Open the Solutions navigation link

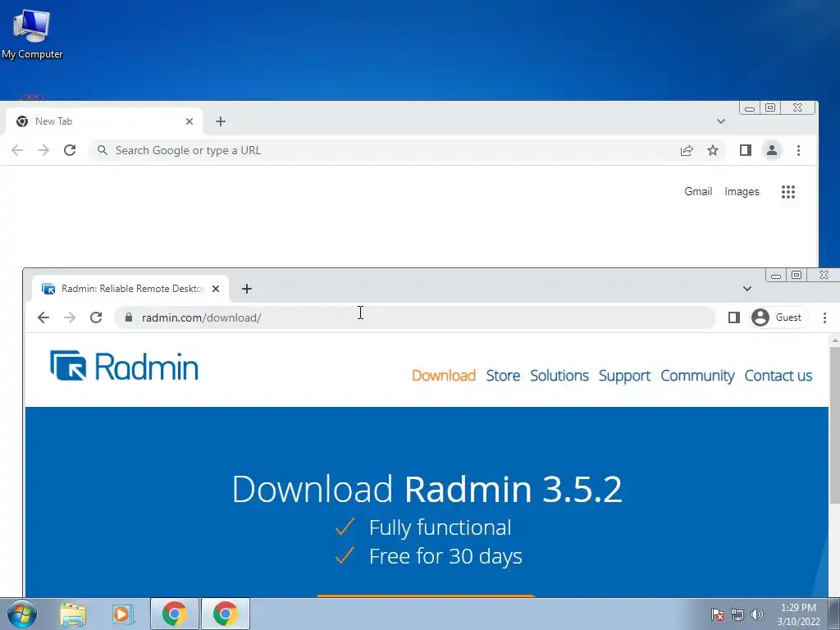(559, 376)
